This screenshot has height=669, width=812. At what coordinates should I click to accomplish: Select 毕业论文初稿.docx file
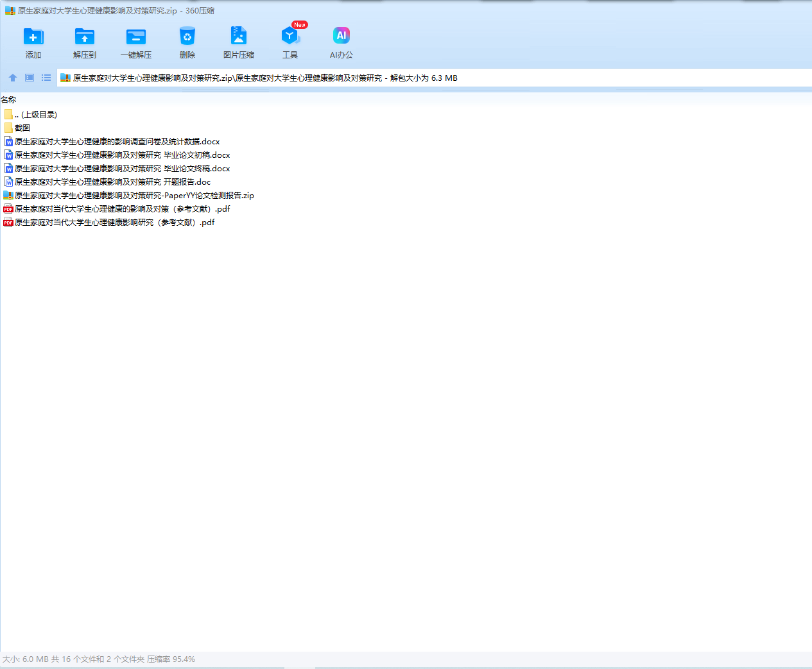click(117, 155)
